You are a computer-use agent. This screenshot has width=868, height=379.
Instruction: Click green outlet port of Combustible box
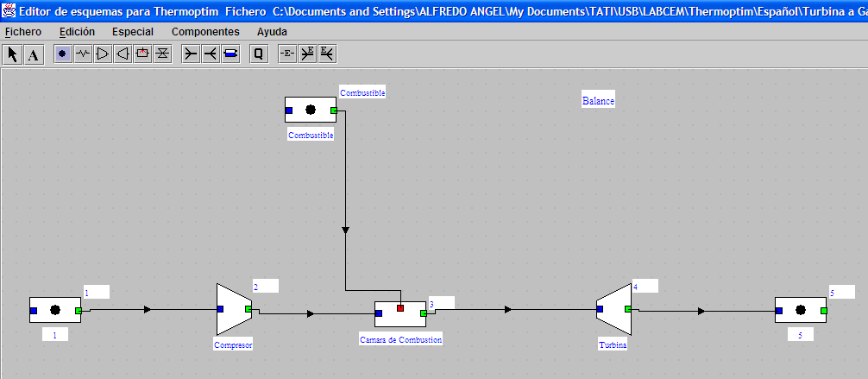333,111
